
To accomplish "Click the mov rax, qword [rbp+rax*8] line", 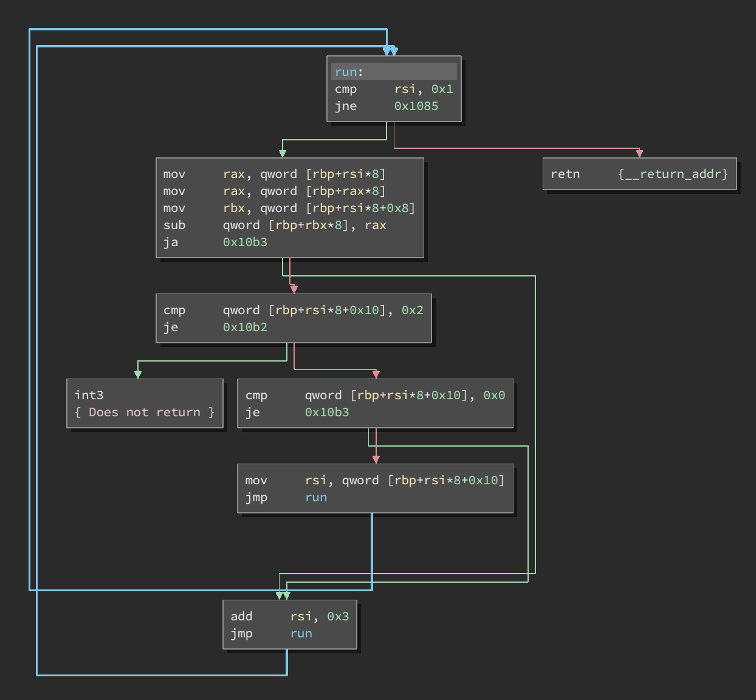I will coord(274,191).
